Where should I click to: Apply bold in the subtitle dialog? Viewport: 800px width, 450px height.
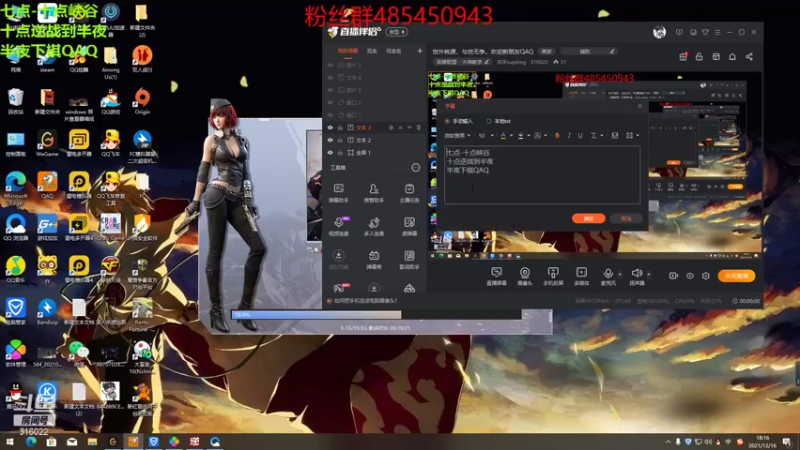[557, 136]
